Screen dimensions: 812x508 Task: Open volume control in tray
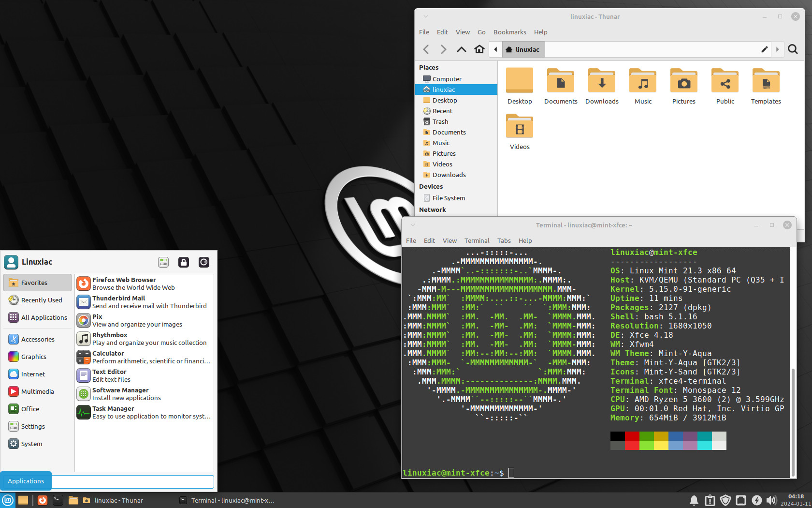coord(771,500)
